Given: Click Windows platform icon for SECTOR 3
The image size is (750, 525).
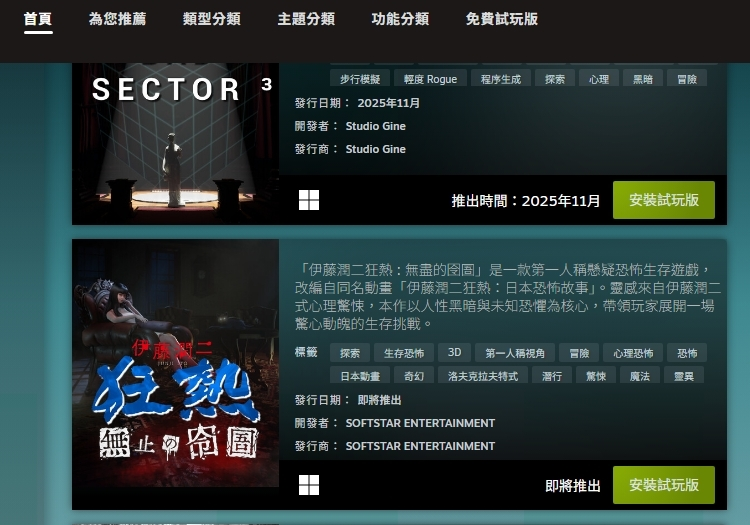Looking at the screenshot, I should tap(309, 200).
